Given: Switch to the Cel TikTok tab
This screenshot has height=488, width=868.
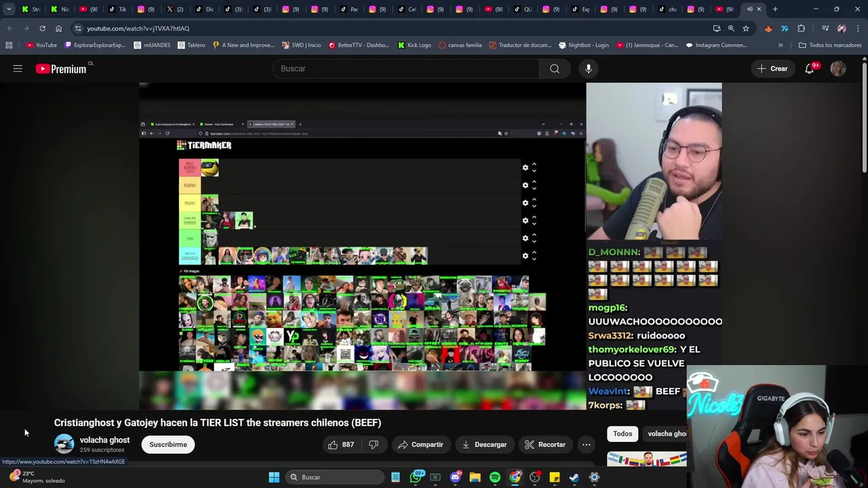Looking at the screenshot, I should tap(407, 9).
